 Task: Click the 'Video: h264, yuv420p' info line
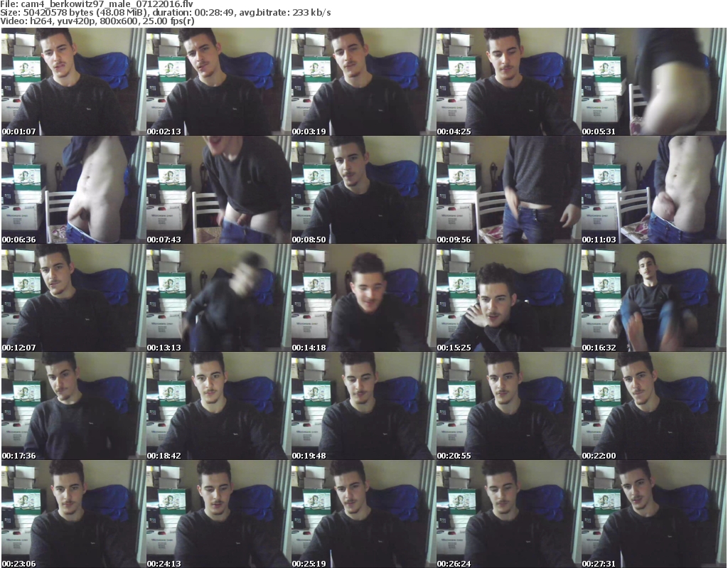(97, 21)
